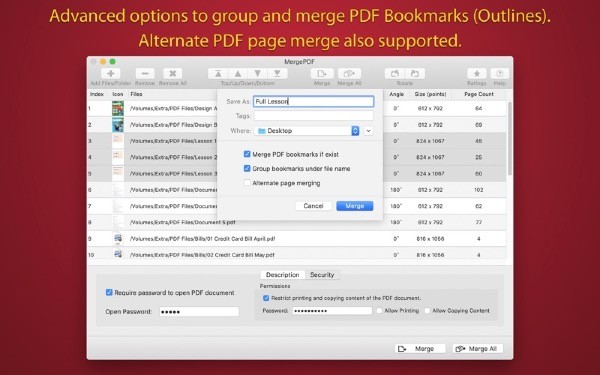Click thumbnail icon of row 1
The height and width of the screenshot is (375, 600).
click(x=118, y=109)
